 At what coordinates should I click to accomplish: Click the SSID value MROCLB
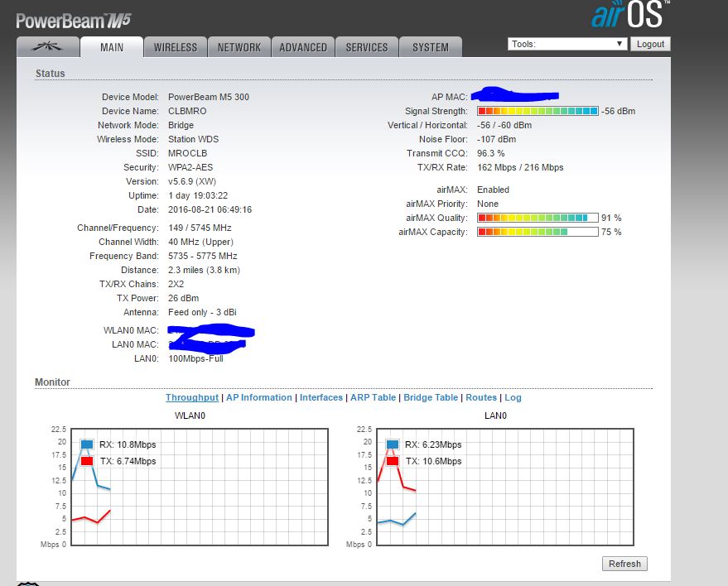tap(187, 153)
